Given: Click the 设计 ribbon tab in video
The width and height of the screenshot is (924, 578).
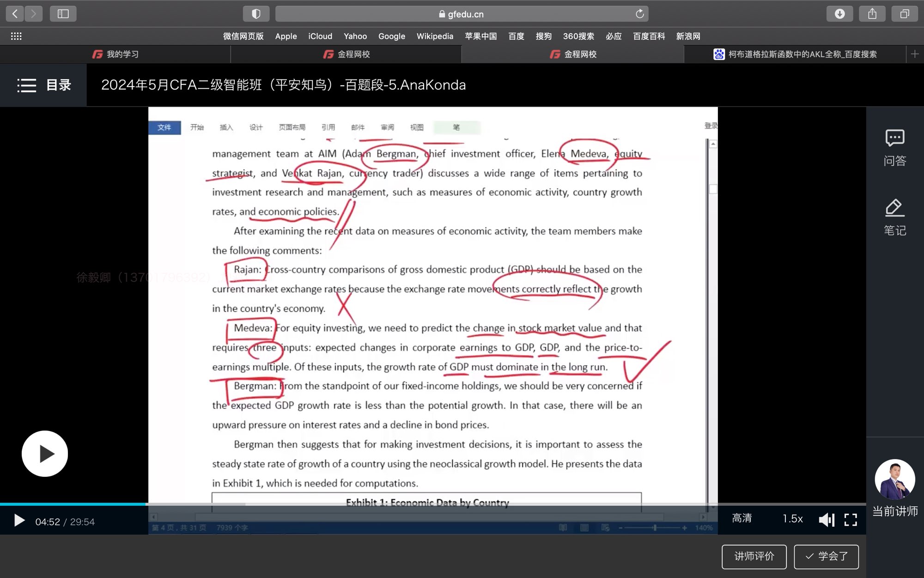Looking at the screenshot, I should point(256,127).
